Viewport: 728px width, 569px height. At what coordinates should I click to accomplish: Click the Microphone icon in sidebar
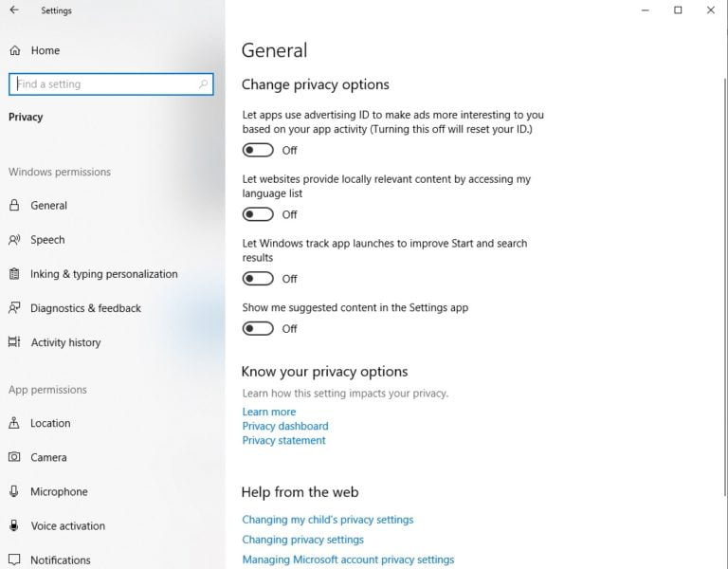[x=14, y=491]
